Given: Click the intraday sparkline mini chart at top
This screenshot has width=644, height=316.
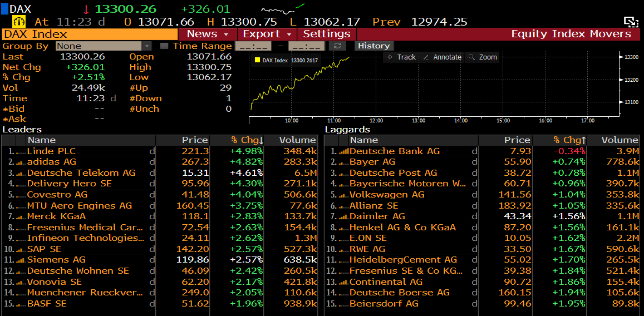Looking at the screenshot, I should 283,9.
